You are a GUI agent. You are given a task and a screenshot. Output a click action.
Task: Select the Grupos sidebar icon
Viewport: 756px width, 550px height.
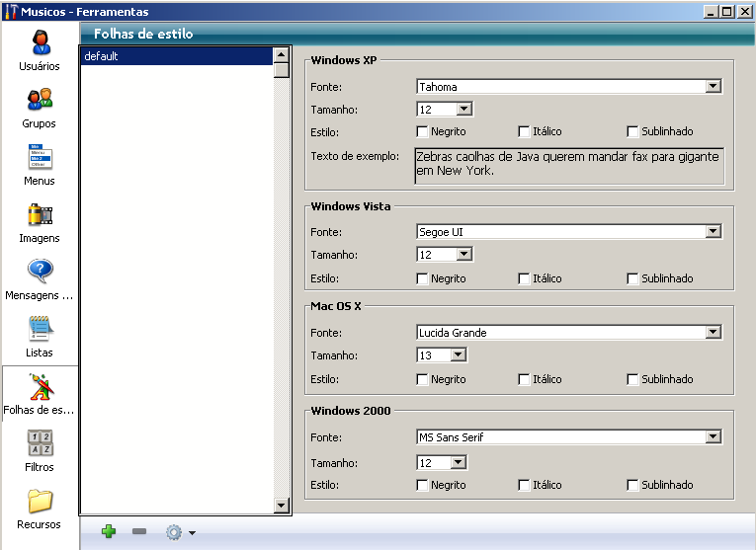click(x=40, y=100)
